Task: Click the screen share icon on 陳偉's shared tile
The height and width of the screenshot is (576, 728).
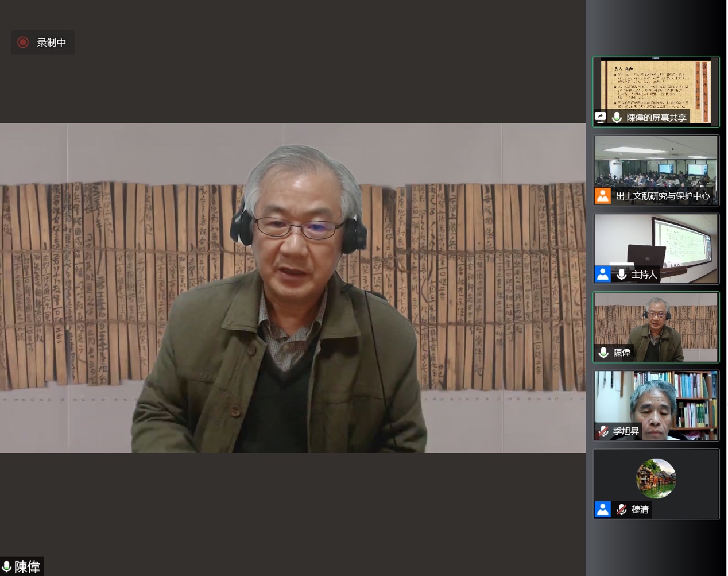Action: (601, 117)
